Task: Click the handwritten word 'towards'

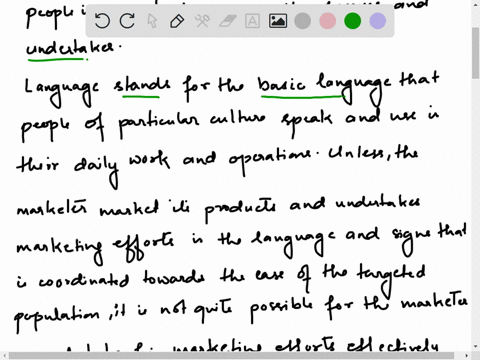Action: tap(174, 277)
